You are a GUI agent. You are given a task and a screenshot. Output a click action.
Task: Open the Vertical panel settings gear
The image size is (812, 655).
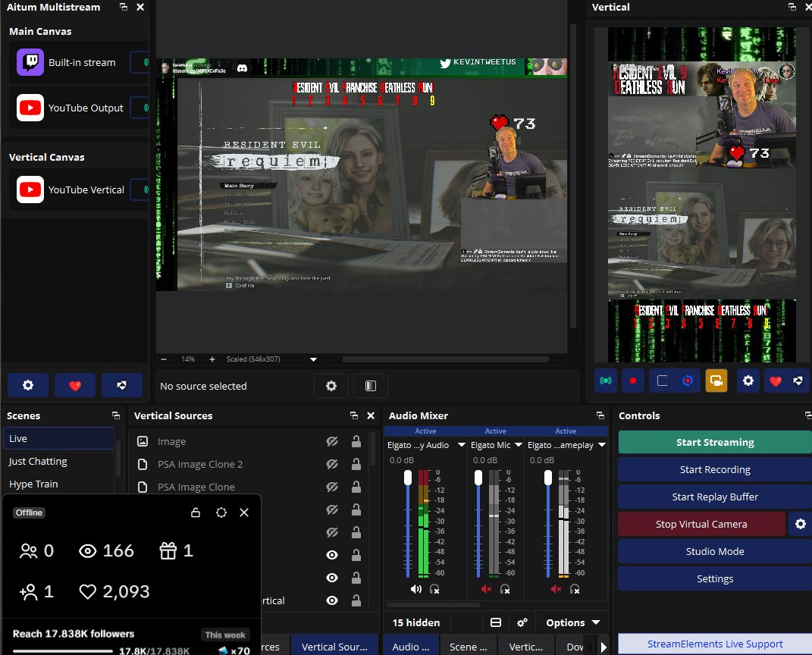click(748, 381)
